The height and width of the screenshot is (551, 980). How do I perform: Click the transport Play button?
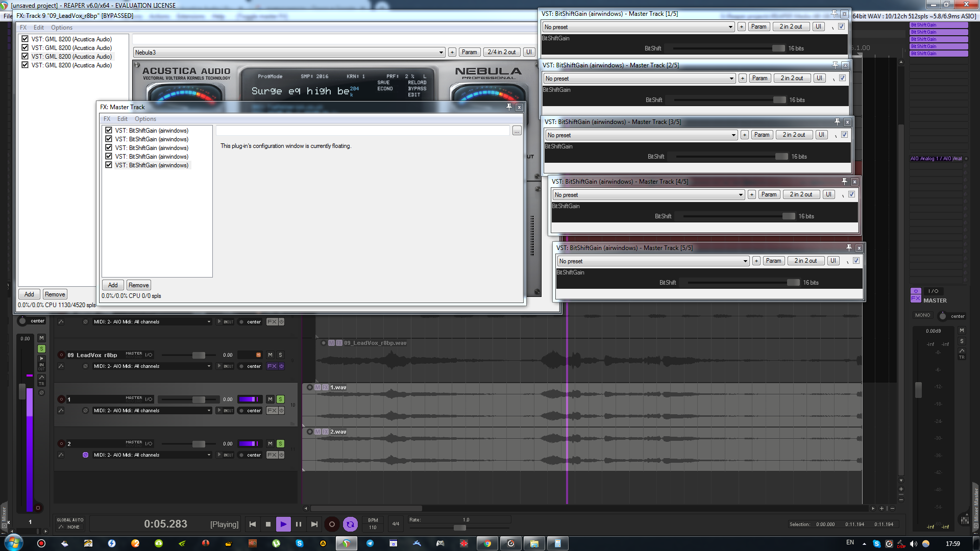coord(283,524)
